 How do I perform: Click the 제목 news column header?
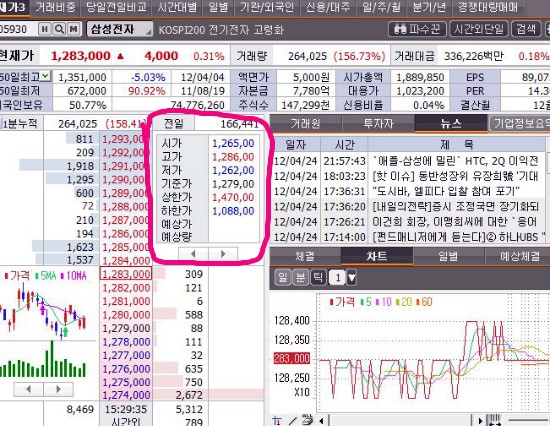[456, 144]
